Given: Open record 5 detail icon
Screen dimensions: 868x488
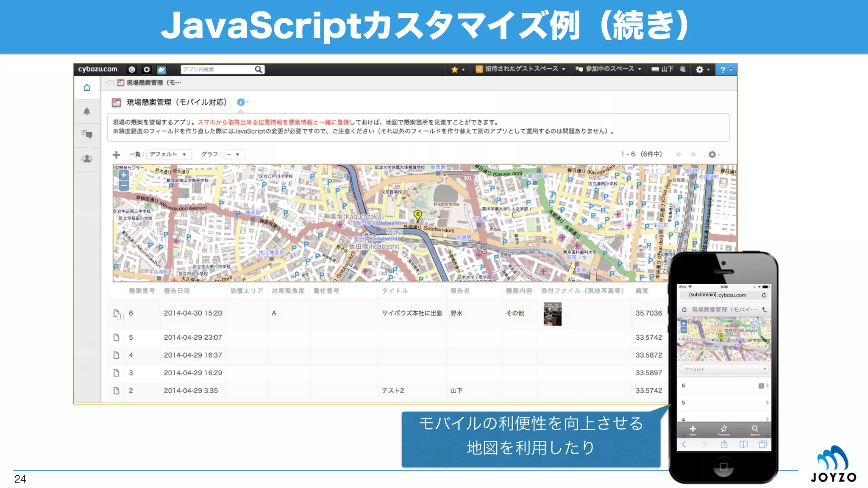Looking at the screenshot, I should tap(117, 338).
